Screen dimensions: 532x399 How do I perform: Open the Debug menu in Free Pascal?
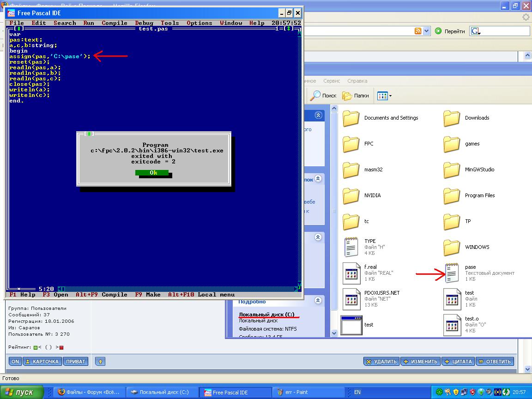pos(144,23)
